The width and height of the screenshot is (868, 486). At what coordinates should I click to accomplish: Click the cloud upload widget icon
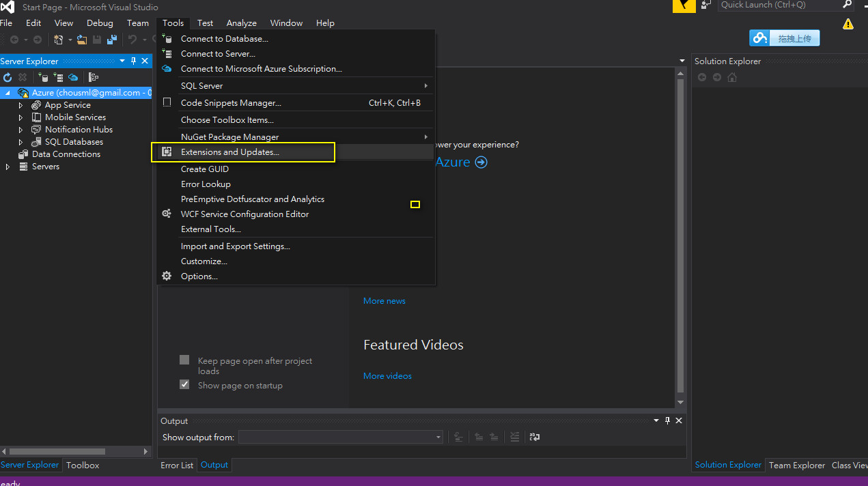point(759,38)
